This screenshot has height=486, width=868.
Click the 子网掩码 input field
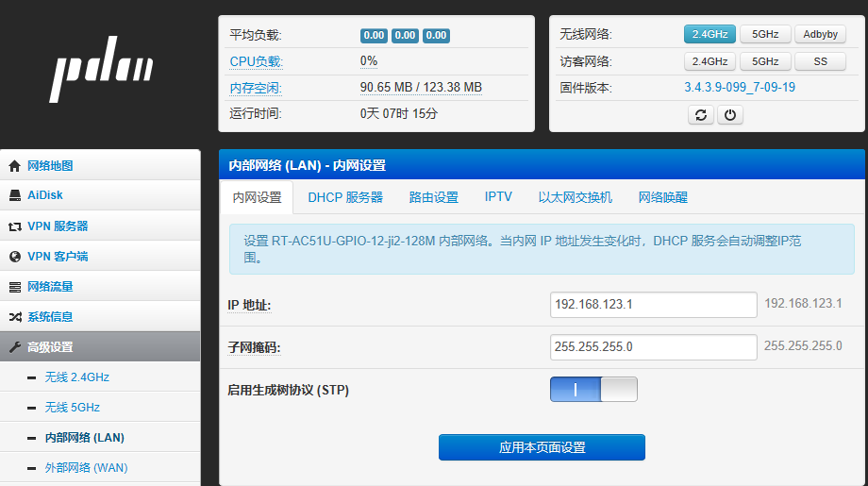(653, 347)
